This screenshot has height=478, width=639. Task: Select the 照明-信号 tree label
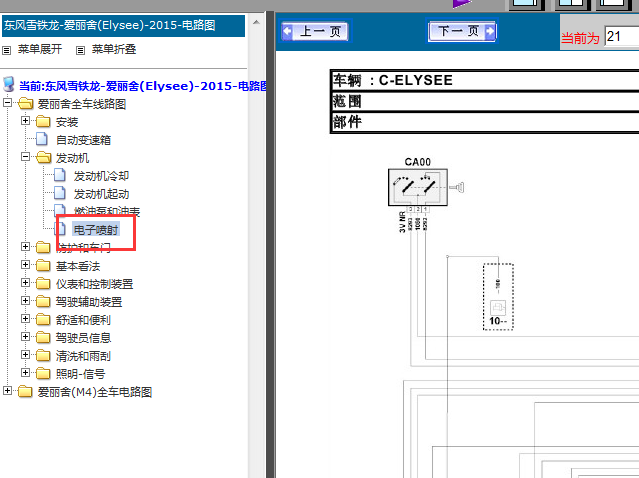[x=80, y=374]
